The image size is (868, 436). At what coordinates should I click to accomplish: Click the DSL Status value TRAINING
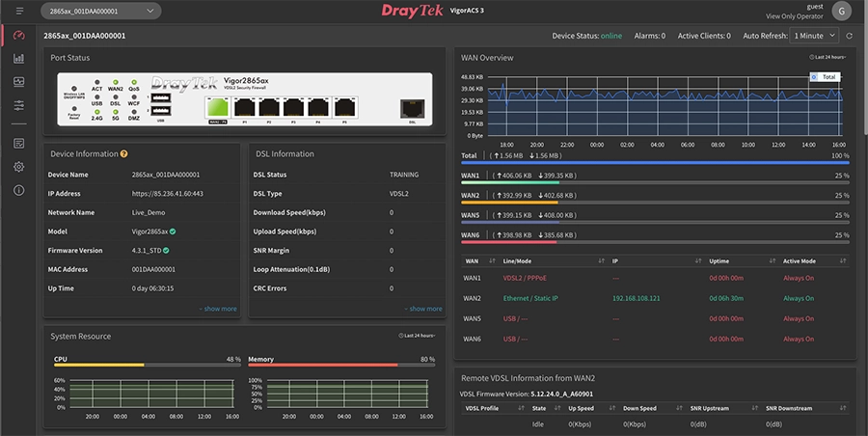pos(404,175)
